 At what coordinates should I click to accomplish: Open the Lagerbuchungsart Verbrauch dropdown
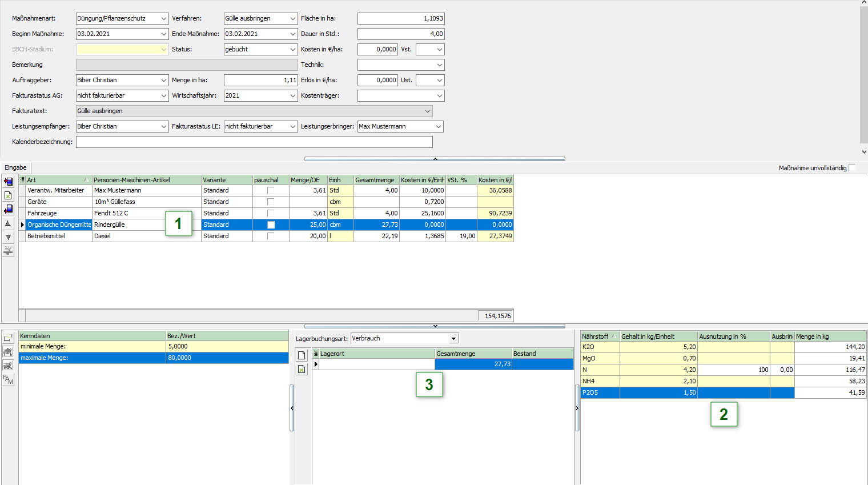[453, 339]
